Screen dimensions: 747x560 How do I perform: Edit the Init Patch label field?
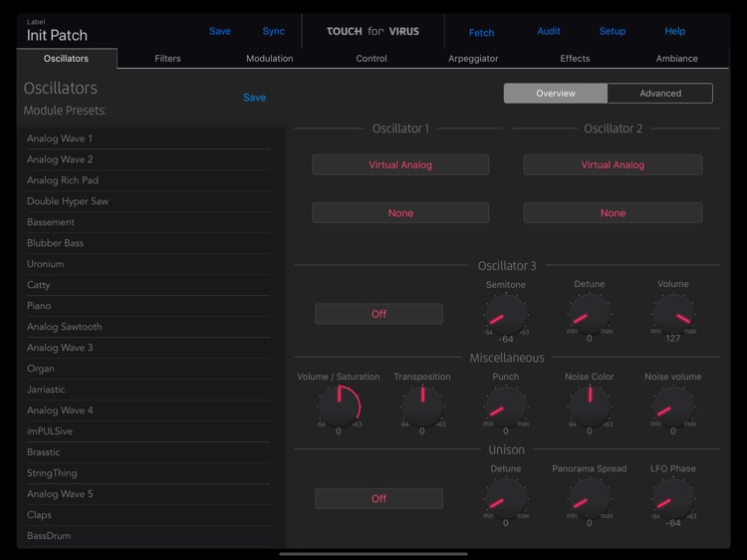tap(57, 35)
